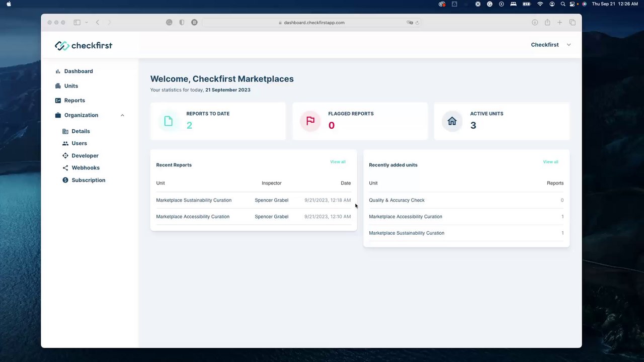Open Wi-Fi menu in menu bar
This screenshot has width=644, height=362.
pyautogui.click(x=540, y=4)
